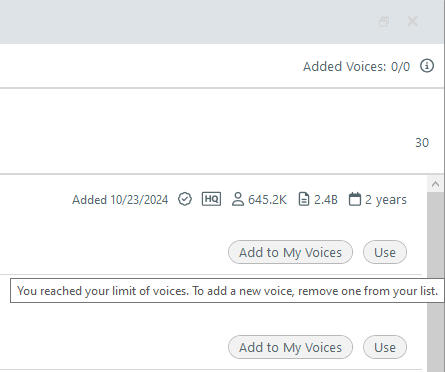The height and width of the screenshot is (372, 445).
Task: Click the first Use button
Action: 385,252
